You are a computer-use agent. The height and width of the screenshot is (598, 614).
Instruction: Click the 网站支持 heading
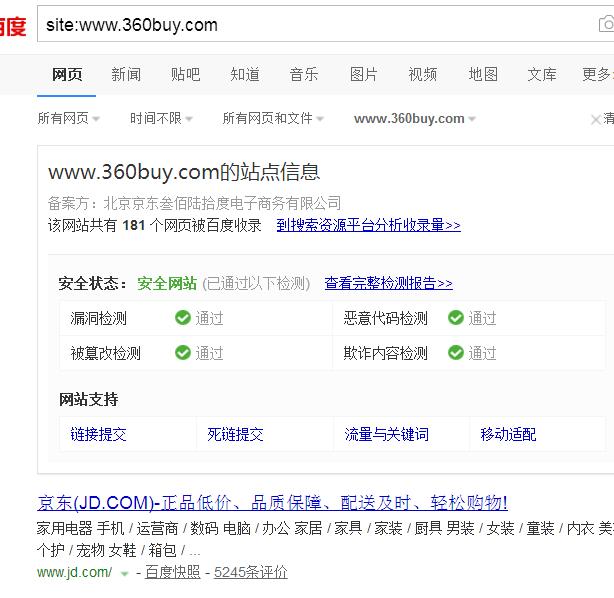(88, 399)
